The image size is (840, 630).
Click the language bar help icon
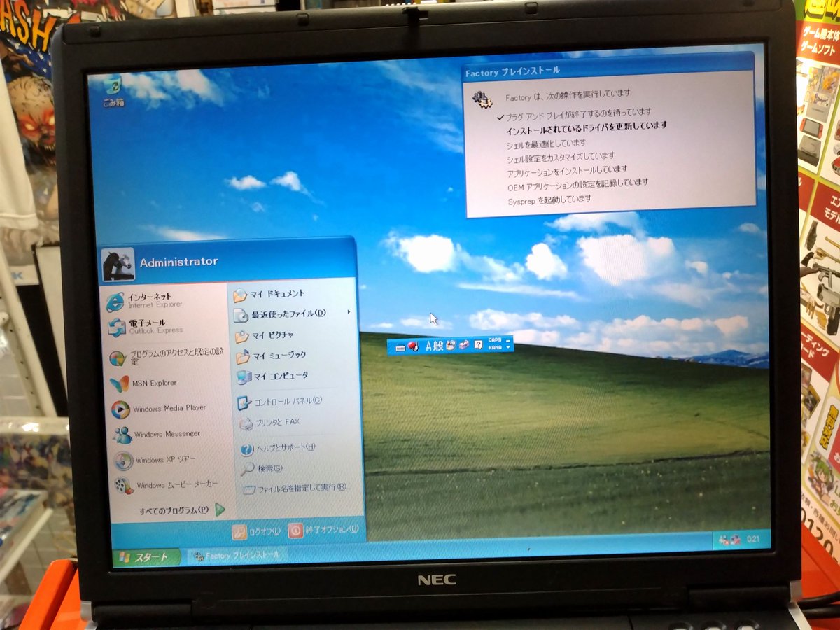[478, 344]
